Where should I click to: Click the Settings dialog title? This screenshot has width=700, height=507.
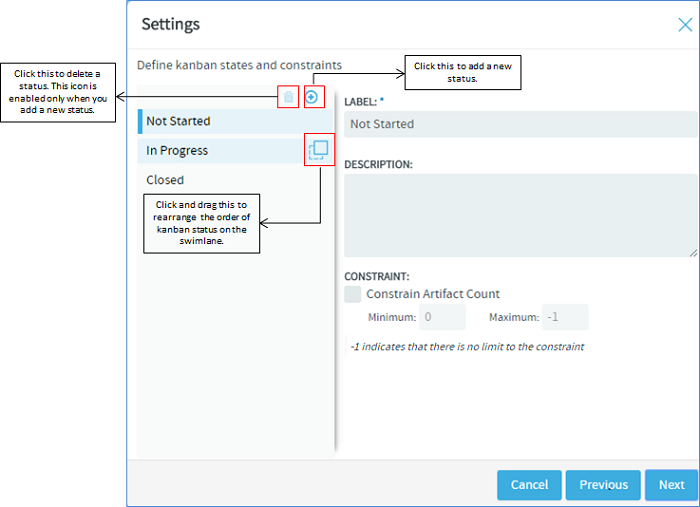pos(171,24)
